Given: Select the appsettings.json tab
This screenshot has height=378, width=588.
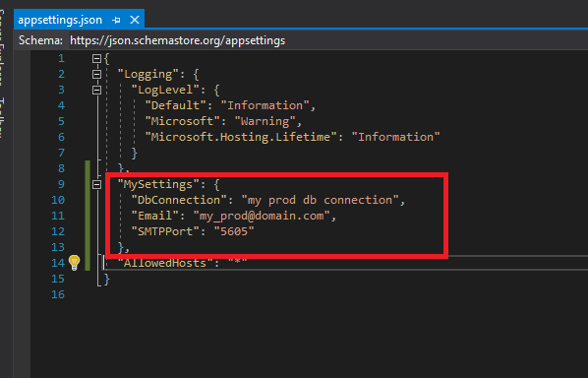Looking at the screenshot, I should (60, 20).
